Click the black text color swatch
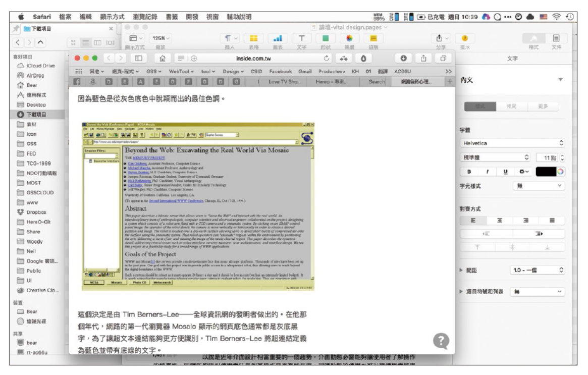This screenshot has width=588, height=375. (x=546, y=172)
